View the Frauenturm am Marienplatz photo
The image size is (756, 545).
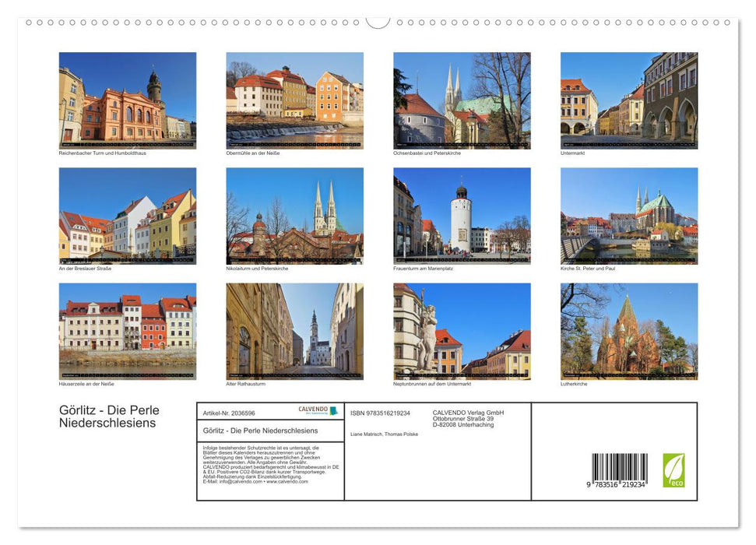[x=462, y=214]
